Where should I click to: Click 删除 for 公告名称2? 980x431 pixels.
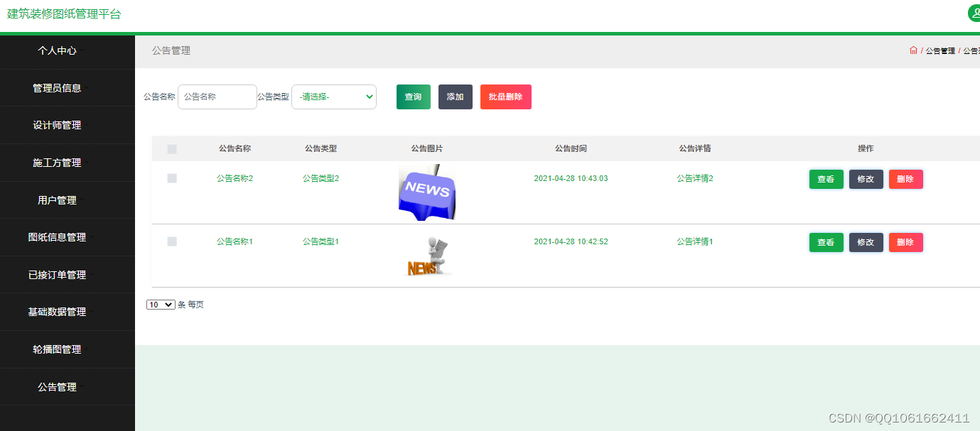[x=906, y=180]
